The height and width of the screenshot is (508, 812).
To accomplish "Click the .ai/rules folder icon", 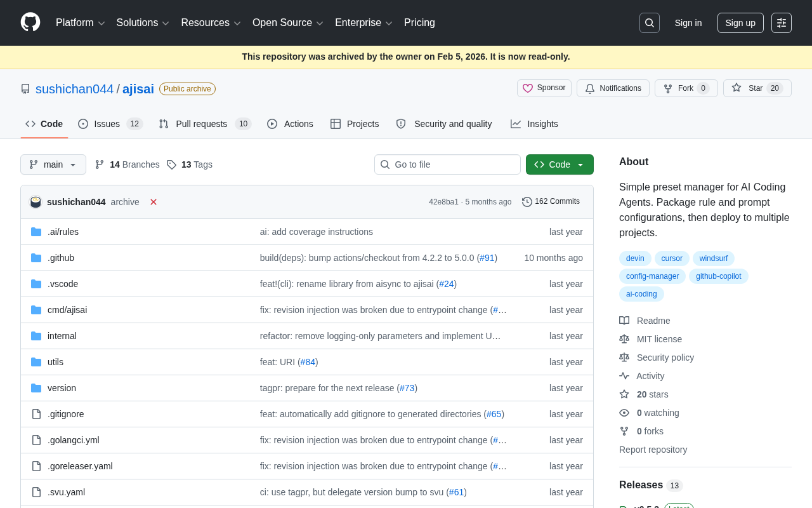I will (36, 232).
